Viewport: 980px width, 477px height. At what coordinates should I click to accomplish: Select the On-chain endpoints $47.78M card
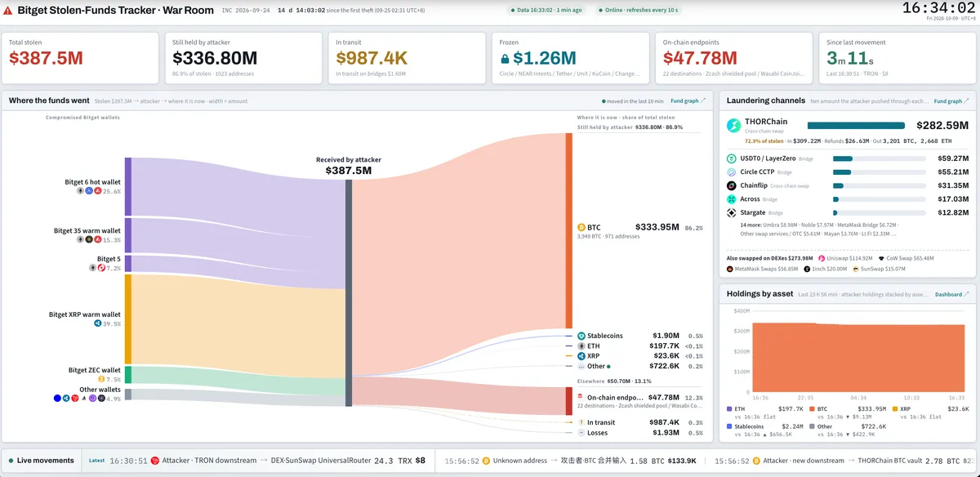734,57
